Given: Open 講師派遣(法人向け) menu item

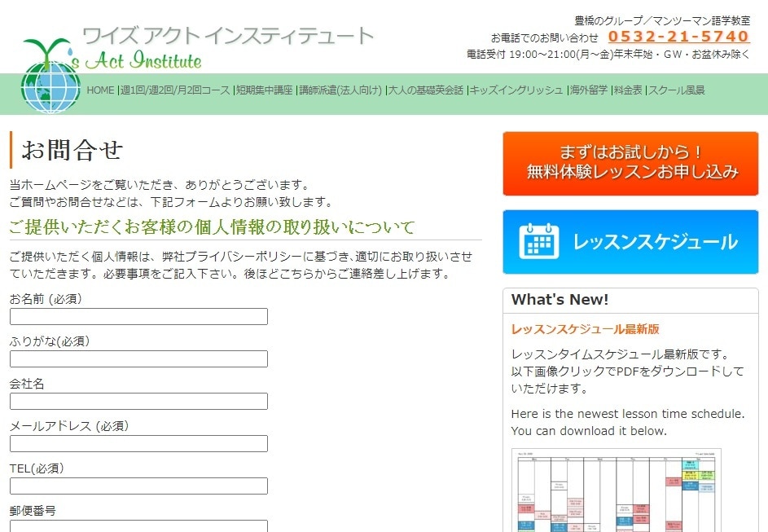Looking at the screenshot, I should (340, 90).
